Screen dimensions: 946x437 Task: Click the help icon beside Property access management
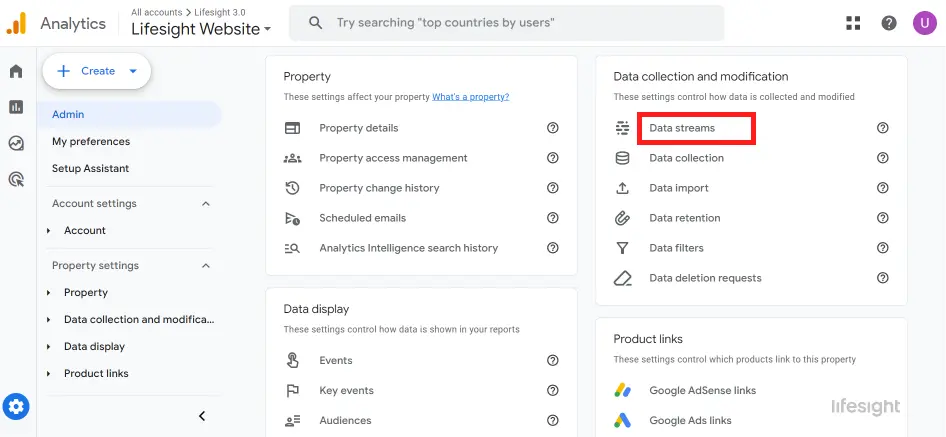click(x=553, y=158)
